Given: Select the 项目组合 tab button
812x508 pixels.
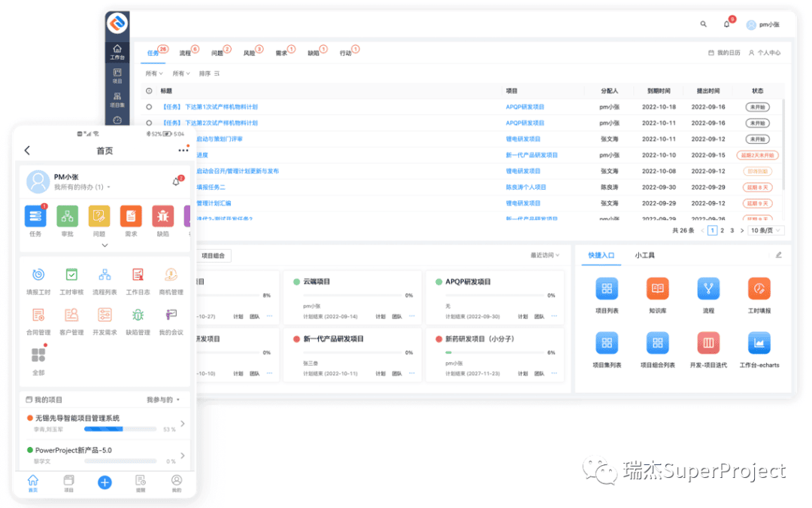Looking at the screenshot, I should pyautogui.click(x=213, y=256).
